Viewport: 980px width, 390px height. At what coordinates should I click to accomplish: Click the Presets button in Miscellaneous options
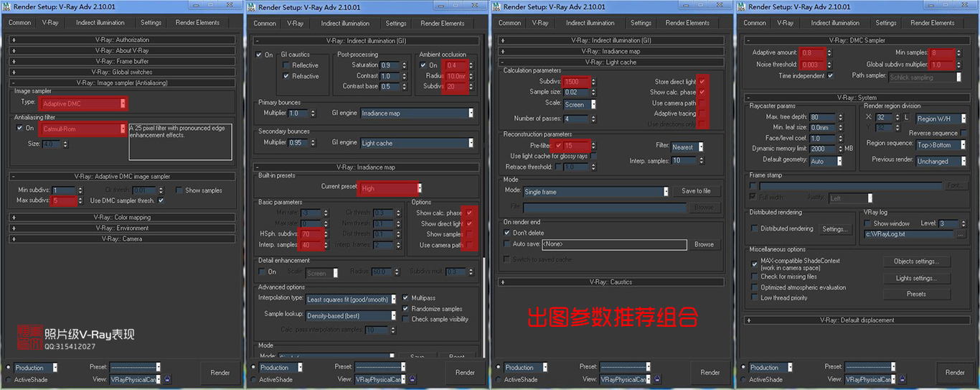[915, 294]
